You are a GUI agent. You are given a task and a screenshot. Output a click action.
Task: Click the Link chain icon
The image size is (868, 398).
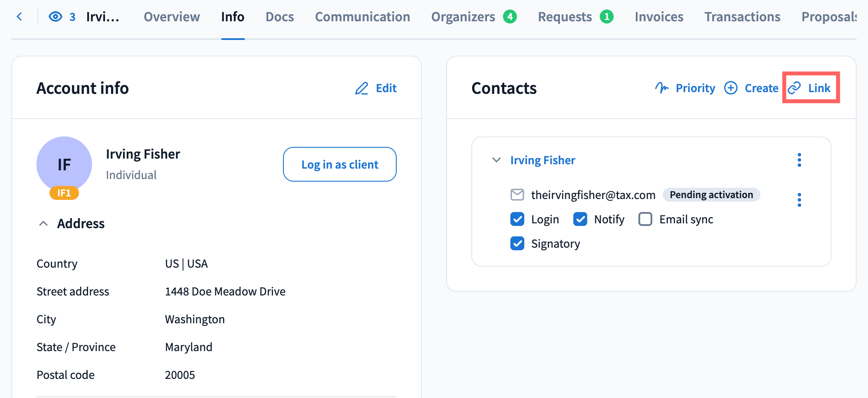[794, 88]
